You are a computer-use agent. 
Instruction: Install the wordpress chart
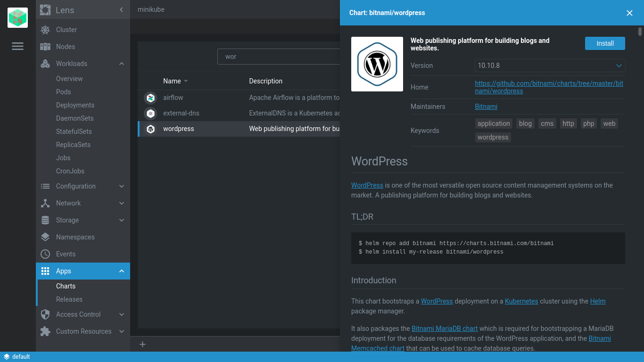[605, 43]
